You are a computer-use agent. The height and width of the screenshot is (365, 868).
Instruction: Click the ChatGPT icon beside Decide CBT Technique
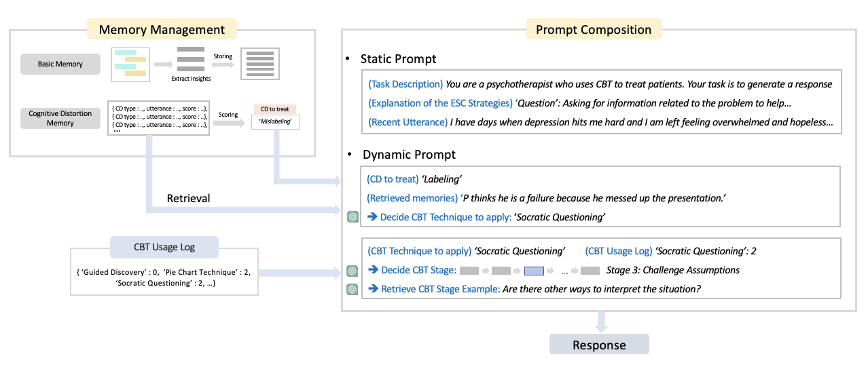(x=352, y=217)
